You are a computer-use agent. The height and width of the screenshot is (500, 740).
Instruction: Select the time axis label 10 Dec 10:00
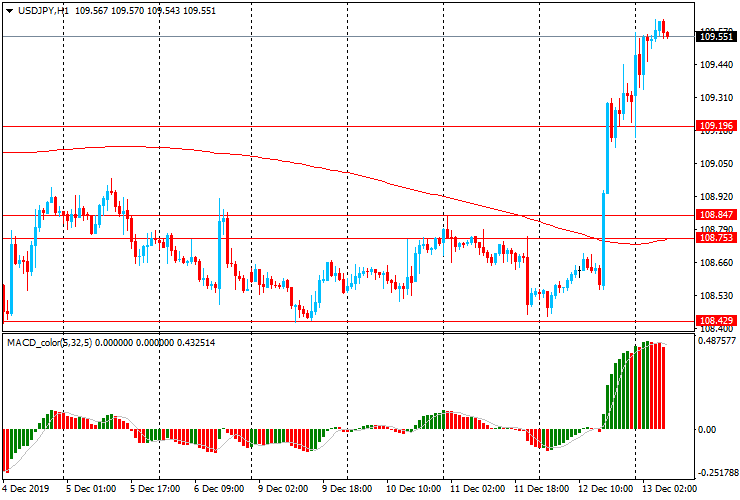(x=413, y=489)
